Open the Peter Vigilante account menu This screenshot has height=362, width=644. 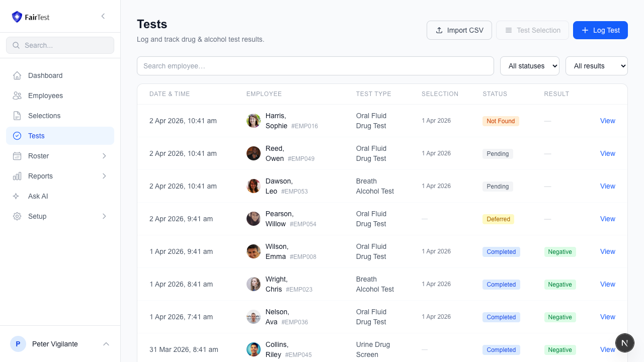(60, 344)
